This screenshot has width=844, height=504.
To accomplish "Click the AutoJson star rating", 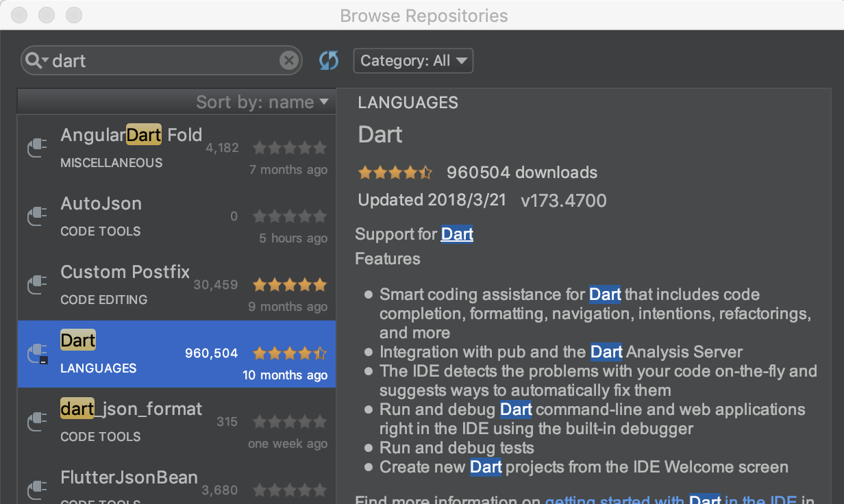I will click(x=290, y=216).
